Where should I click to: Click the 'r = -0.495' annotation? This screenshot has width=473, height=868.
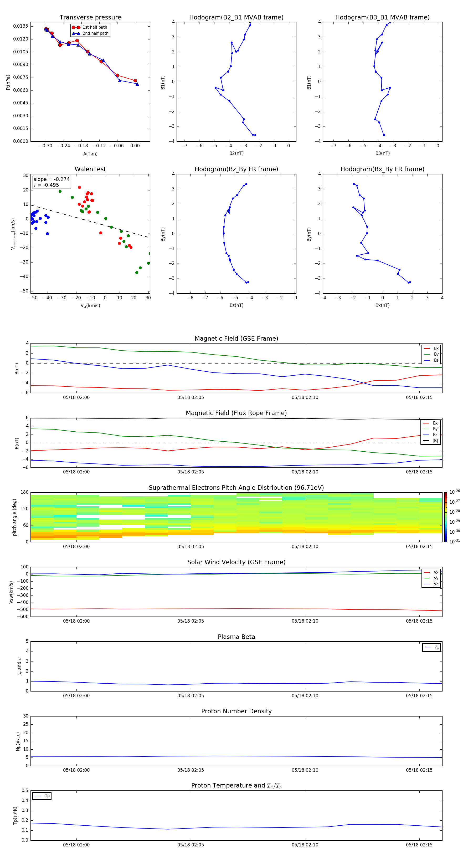47,185
